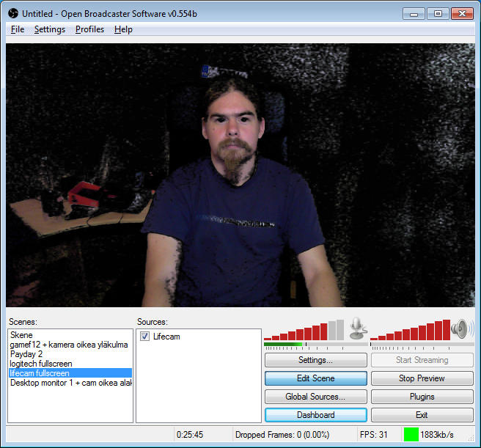Image resolution: width=481 pixels, height=448 pixels.
Task: Mute the desktop speaker icon
Action: 463,328
